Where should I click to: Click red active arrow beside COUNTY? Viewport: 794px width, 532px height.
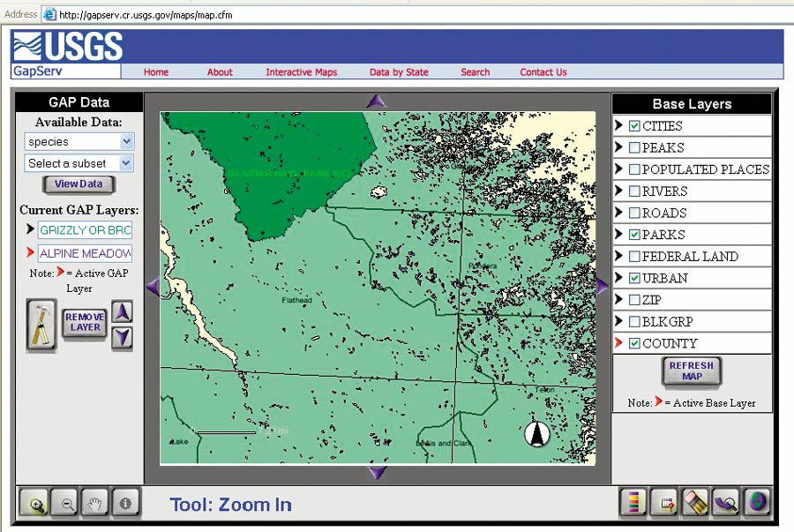pyautogui.click(x=618, y=342)
